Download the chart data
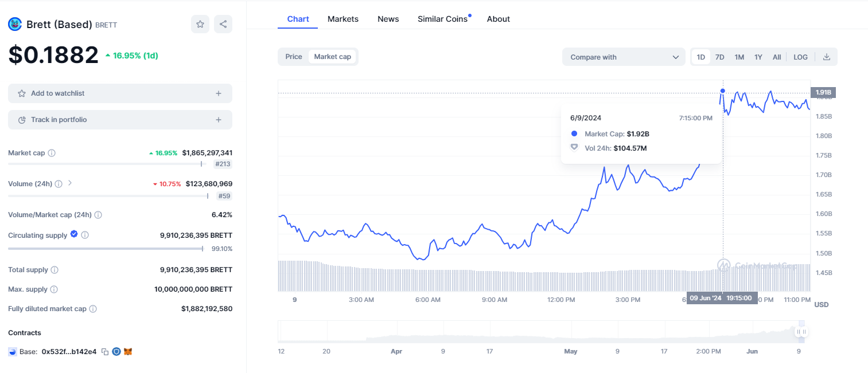The width and height of the screenshot is (868, 373). (x=827, y=57)
